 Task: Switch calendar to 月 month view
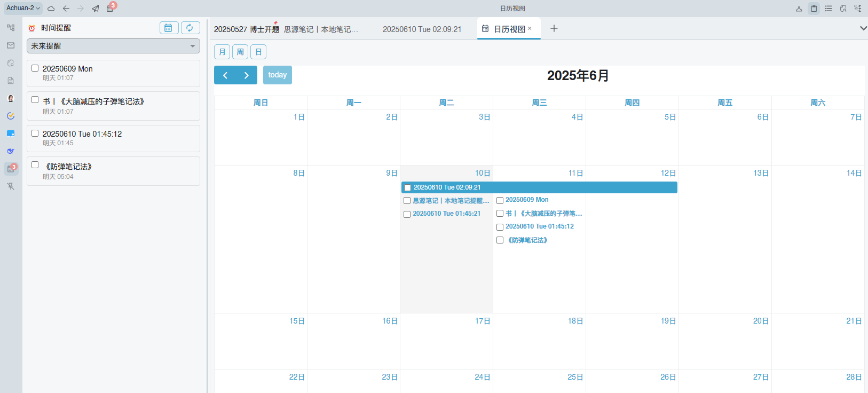click(x=222, y=52)
